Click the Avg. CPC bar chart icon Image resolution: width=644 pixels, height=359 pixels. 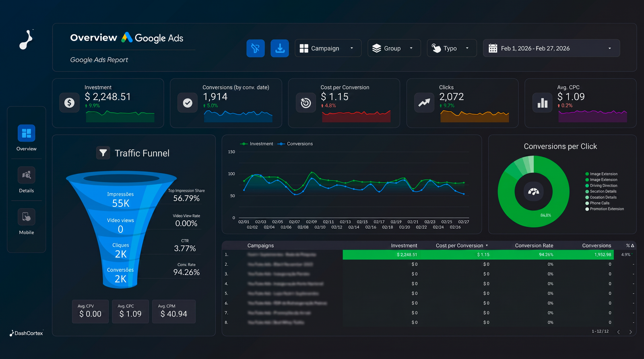(x=543, y=103)
